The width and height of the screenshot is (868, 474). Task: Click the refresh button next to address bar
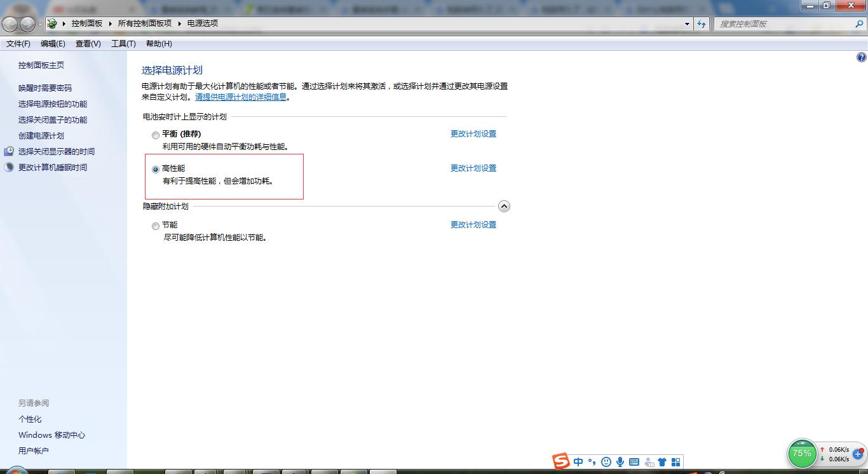click(x=702, y=24)
